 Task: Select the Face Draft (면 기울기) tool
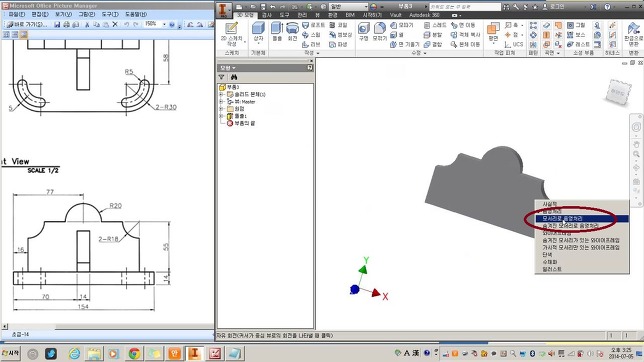tap(405, 44)
